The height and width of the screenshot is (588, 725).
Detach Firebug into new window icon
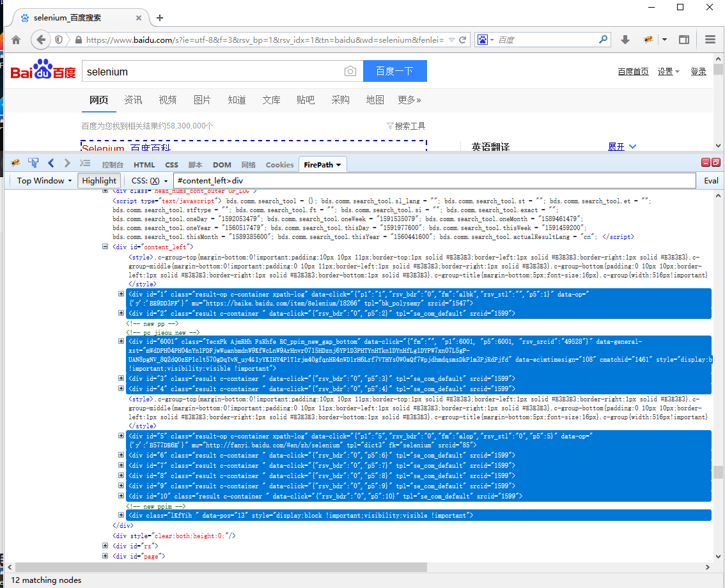716,162
